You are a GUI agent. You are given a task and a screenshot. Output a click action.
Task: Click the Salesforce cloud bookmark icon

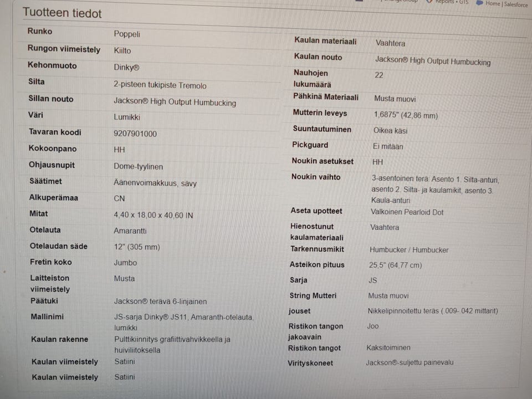pyautogui.click(x=479, y=3)
